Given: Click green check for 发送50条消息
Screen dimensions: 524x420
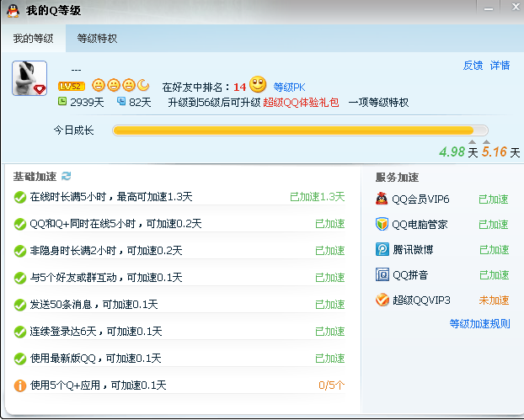Looking at the screenshot, I should pos(20,305).
